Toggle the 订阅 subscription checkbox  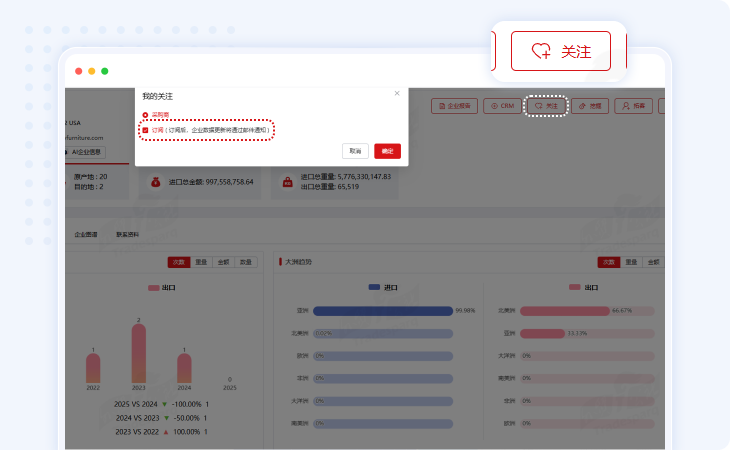(x=145, y=130)
